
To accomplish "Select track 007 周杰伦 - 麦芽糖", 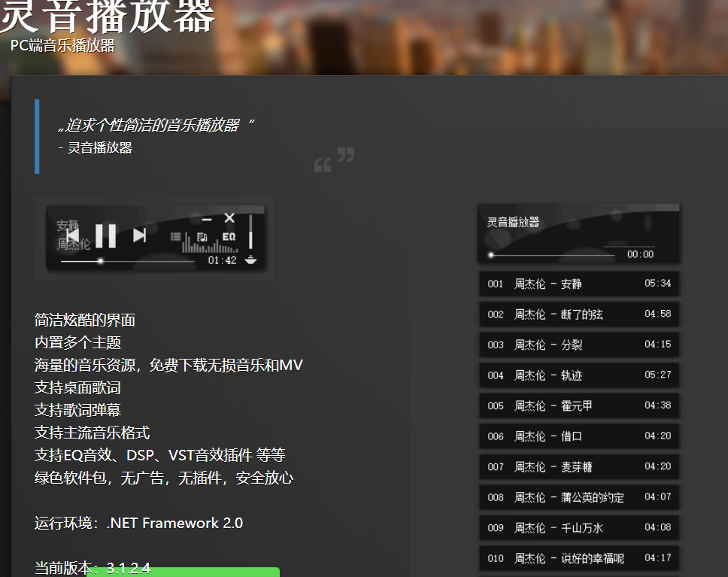I will pos(579,466).
